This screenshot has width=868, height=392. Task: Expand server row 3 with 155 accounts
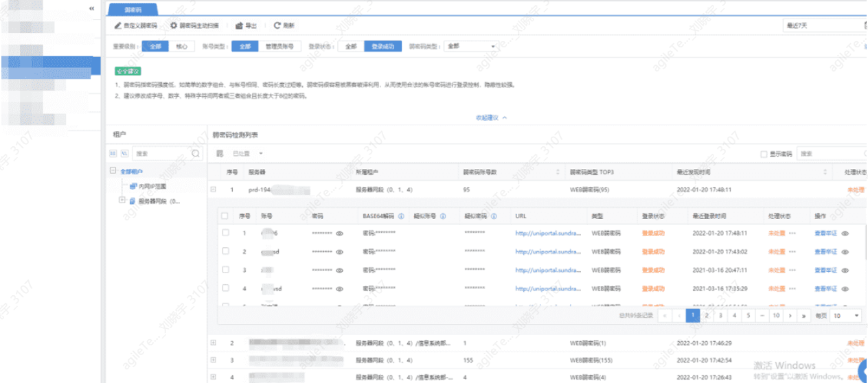click(214, 360)
